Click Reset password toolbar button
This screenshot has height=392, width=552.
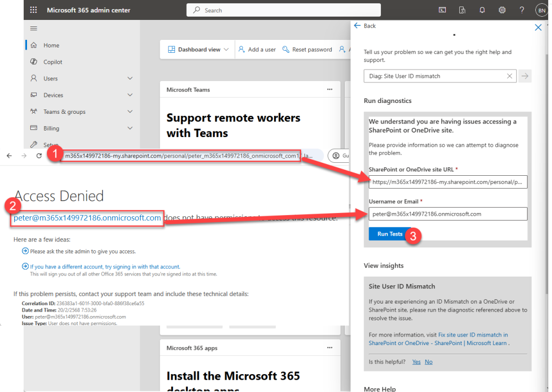(308, 50)
